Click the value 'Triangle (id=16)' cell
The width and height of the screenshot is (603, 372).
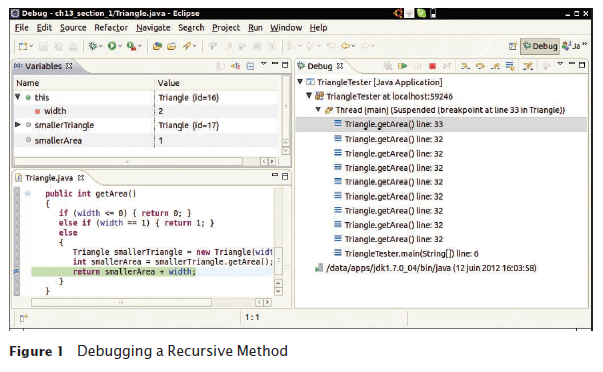click(x=188, y=98)
